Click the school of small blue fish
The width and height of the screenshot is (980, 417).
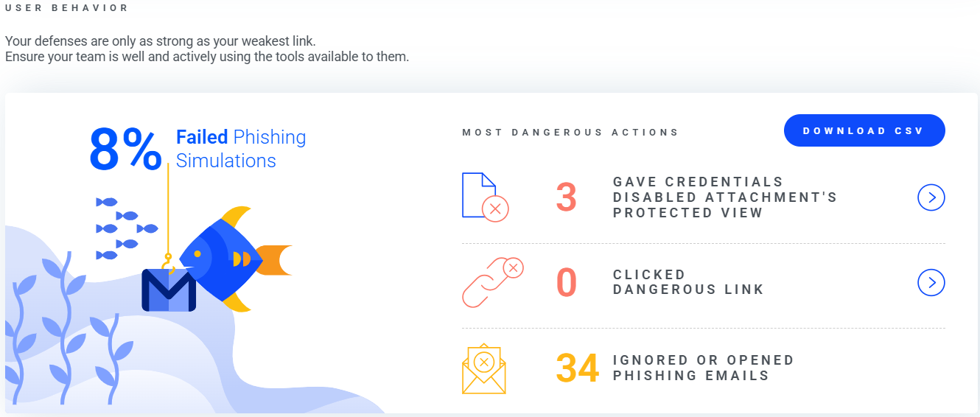coord(127,228)
